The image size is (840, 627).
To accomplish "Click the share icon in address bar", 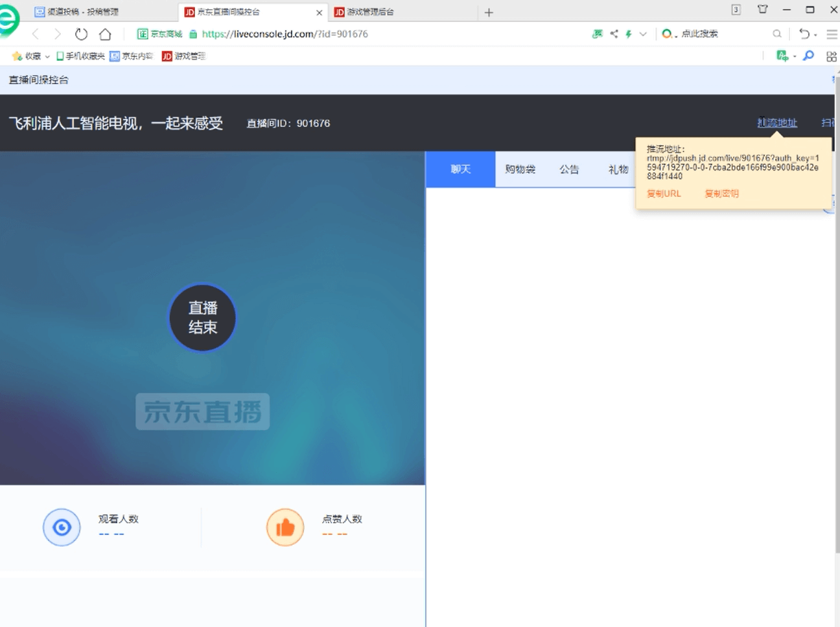I will point(614,34).
